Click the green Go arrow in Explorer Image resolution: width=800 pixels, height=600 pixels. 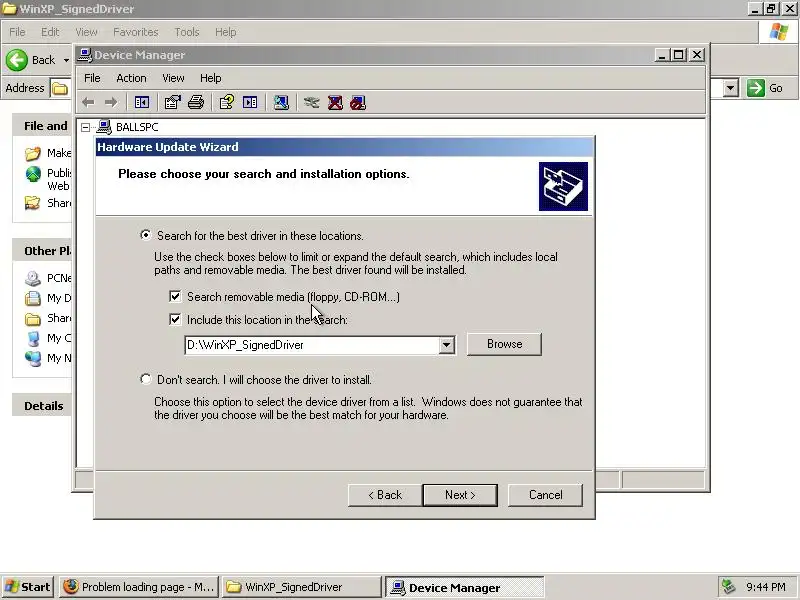(756, 88)
